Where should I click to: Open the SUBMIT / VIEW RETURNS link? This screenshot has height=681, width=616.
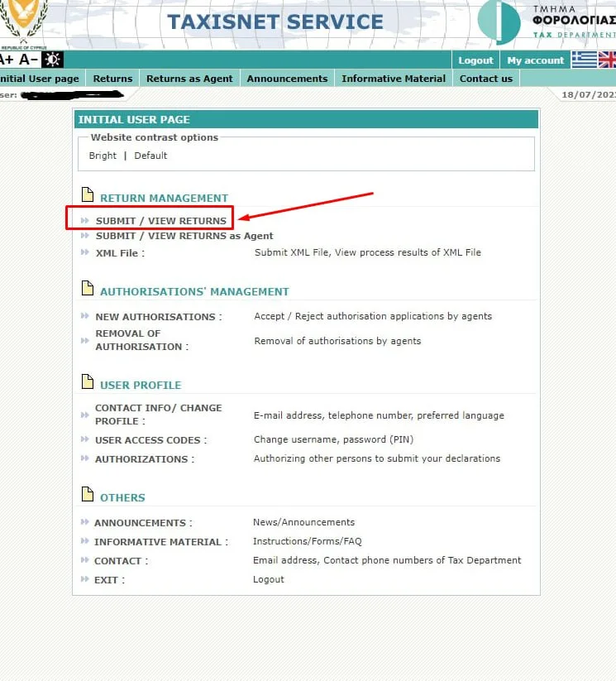[160, 221]
